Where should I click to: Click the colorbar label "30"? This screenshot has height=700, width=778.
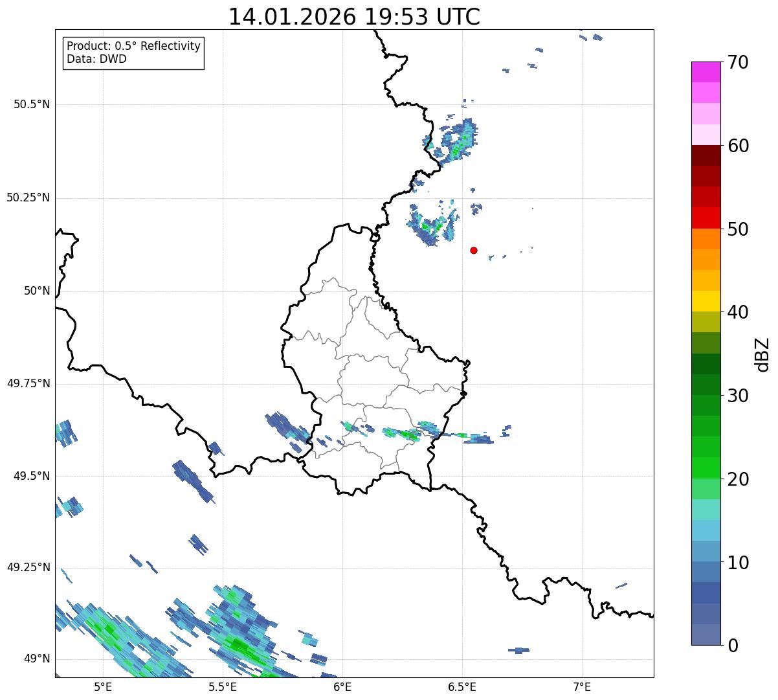[739, 396]
